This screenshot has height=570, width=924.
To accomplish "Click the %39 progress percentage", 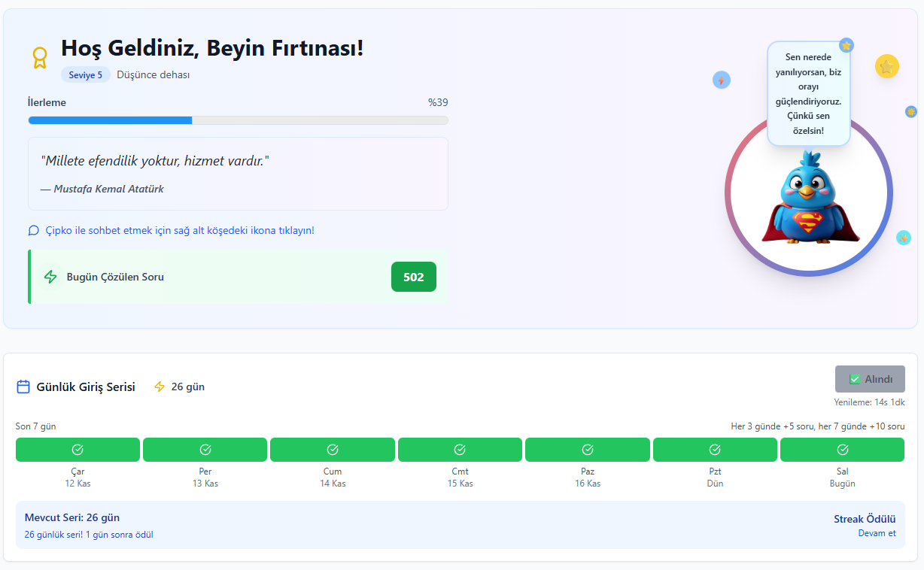I will pos(438,102).
